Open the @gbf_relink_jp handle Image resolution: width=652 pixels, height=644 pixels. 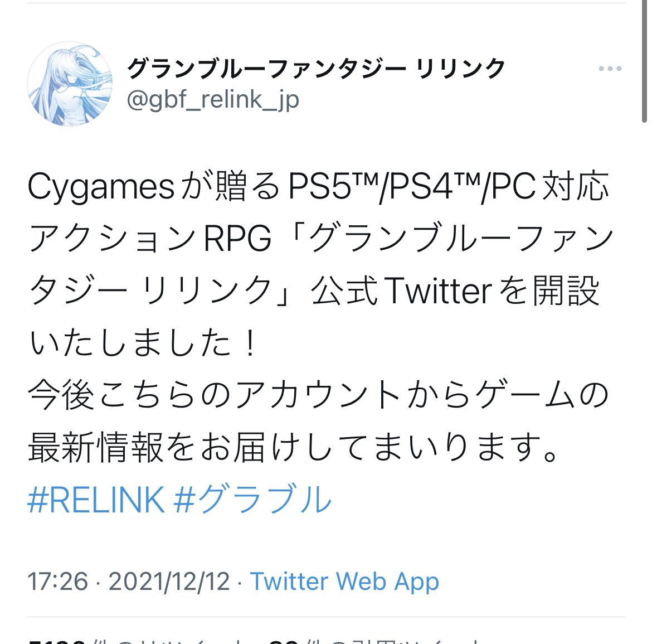click(x=213, y=100)
